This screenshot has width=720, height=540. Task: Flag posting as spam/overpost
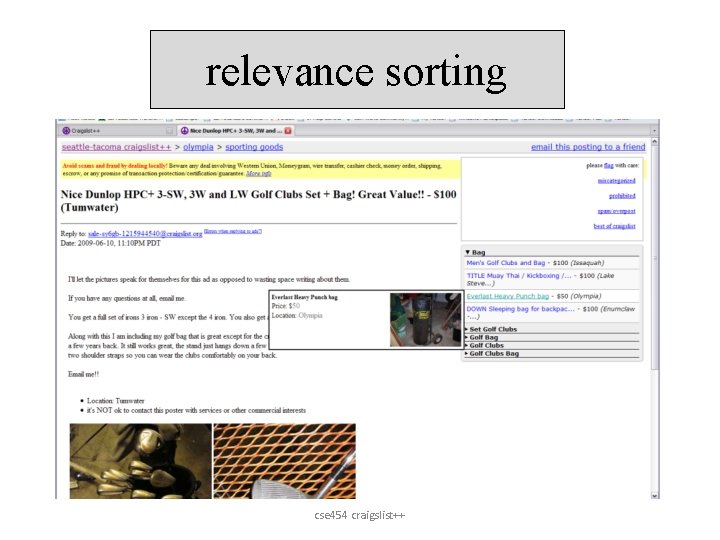click(616, 211)
